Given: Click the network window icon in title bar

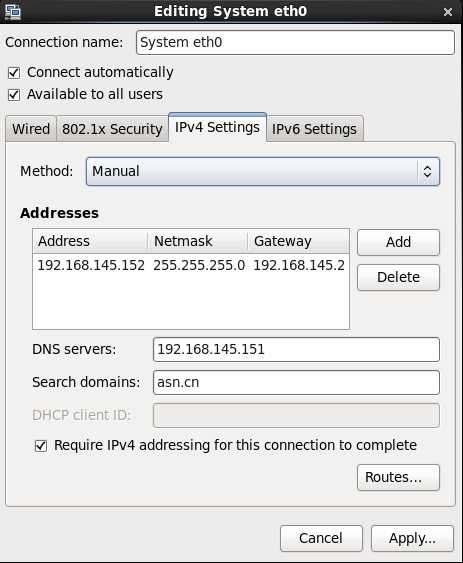Looking at the screenshot, I should 13,11.
